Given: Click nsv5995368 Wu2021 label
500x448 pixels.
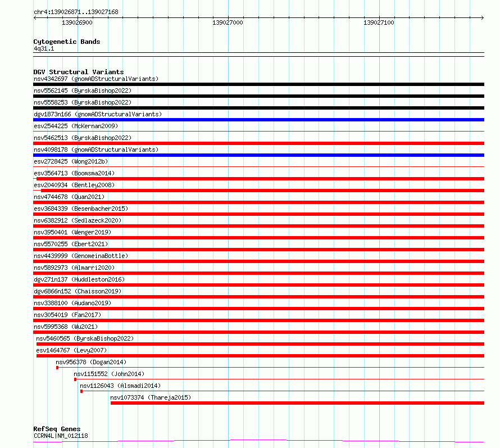Looking at the screenshot, I should point(66,327).
